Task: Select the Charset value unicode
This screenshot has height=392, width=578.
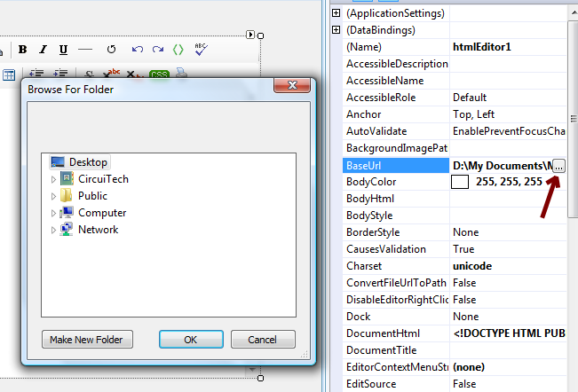Action: (x=472, y=266)
